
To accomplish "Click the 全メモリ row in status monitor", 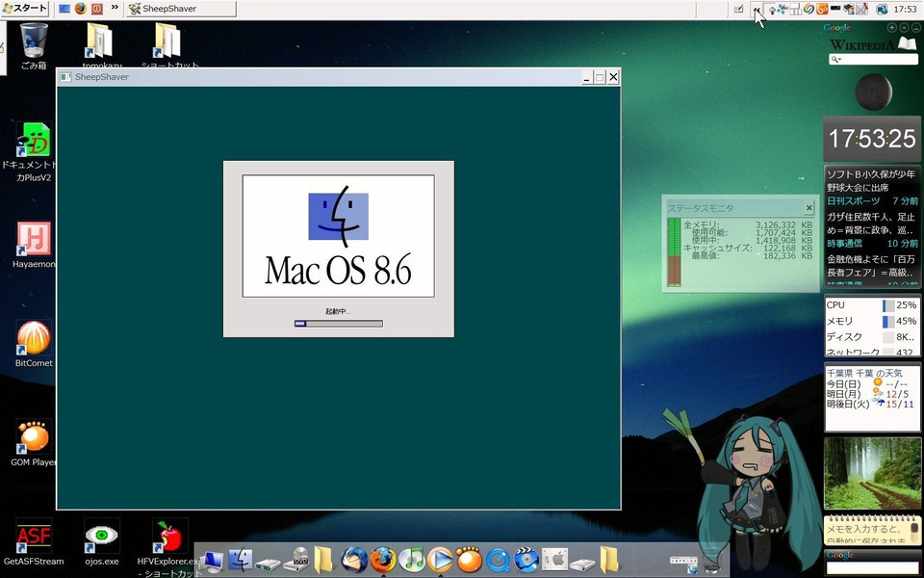I will (747, 224).
